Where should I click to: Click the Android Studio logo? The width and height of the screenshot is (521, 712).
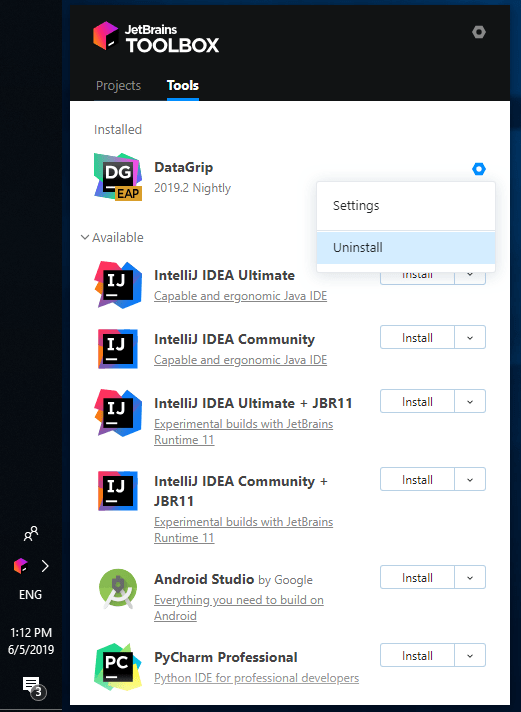point(118,588)
